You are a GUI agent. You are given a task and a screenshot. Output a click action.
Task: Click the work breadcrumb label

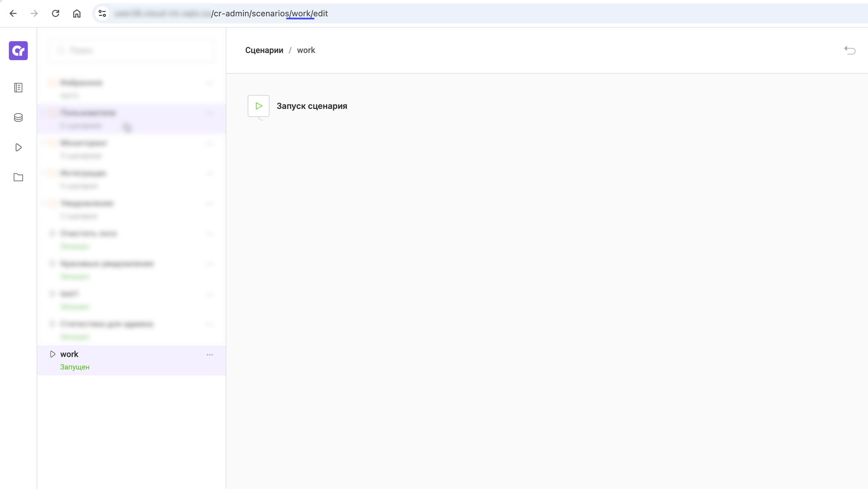coord(306,50)
